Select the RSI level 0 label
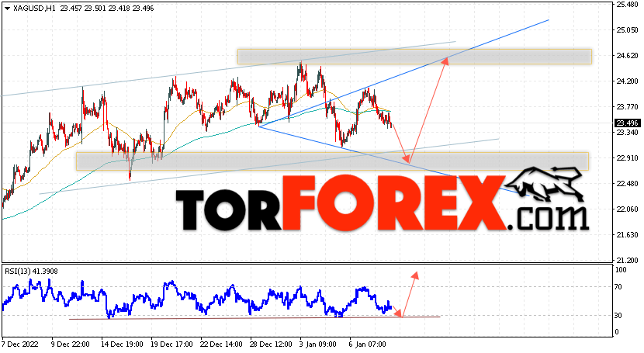This screenshot has height=353, width=644. coord(617,331)
